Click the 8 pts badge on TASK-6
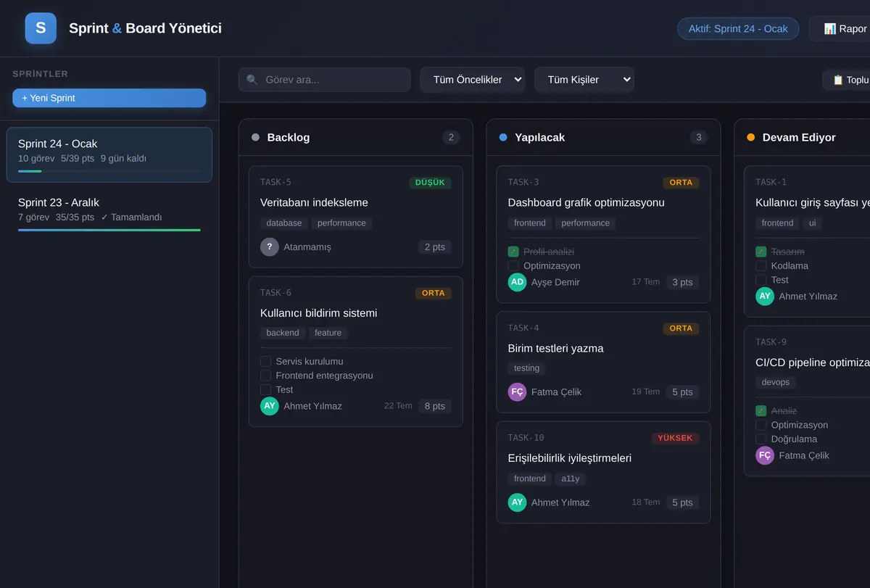Screen dimensions: 870x588 [x=434, y=406]
